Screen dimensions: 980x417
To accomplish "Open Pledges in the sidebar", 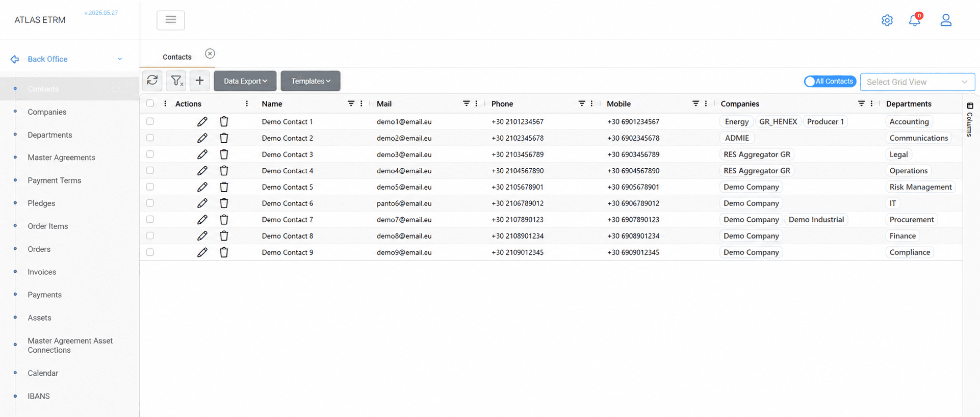I will tap(41, 203).
